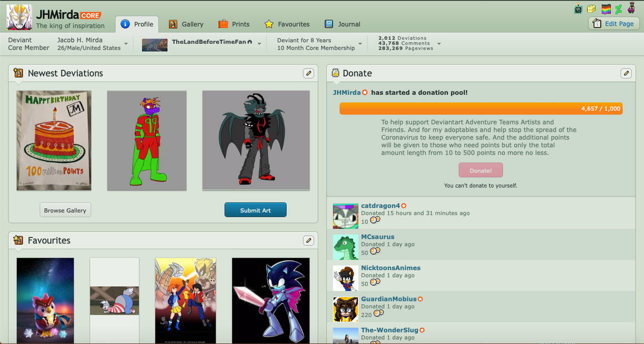Click NicktoonsAnimes's avatar
The image size is (644, 344).
pos(345,278)
